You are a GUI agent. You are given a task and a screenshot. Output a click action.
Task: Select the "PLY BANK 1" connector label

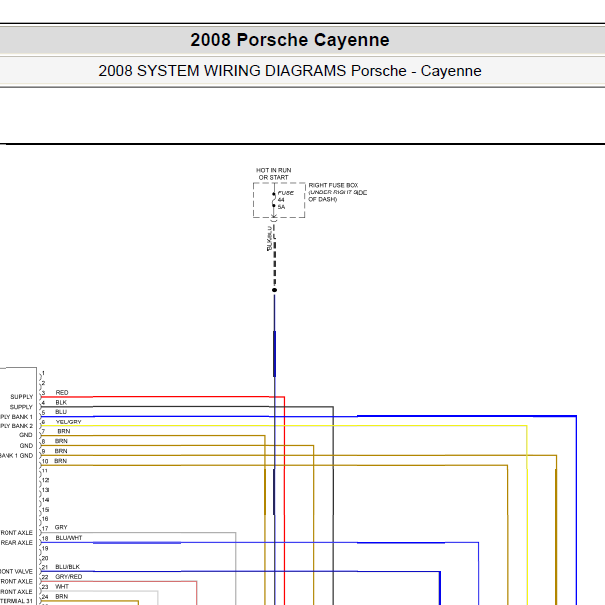17,417
